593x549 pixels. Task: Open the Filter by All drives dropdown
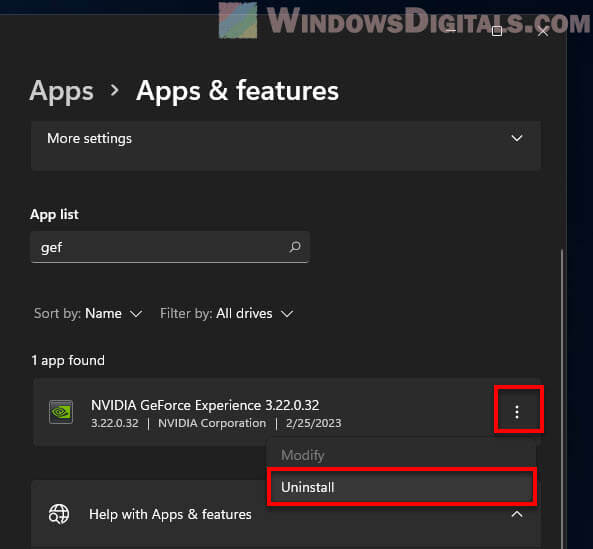(227, 313)
